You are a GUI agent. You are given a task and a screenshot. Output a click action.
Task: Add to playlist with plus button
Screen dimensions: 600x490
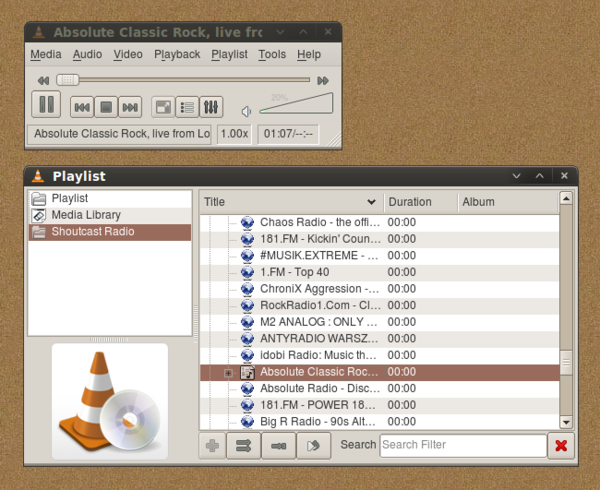212,446
